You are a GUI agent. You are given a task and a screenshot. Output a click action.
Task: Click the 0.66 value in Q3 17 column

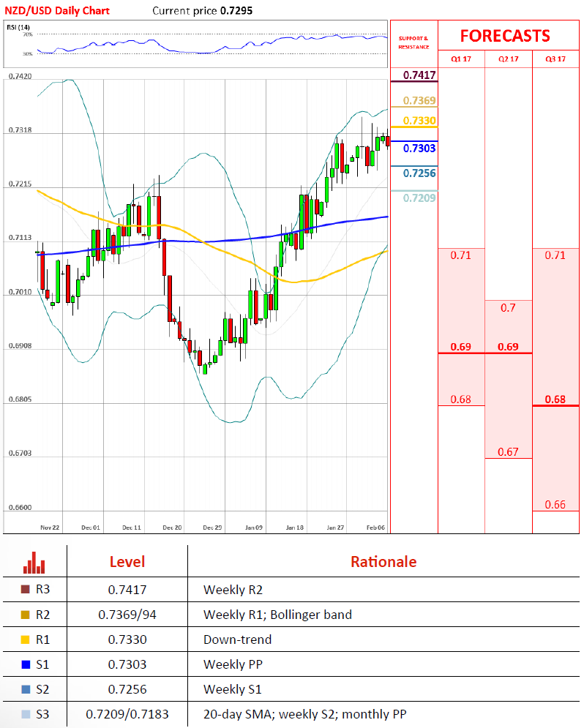555,505
